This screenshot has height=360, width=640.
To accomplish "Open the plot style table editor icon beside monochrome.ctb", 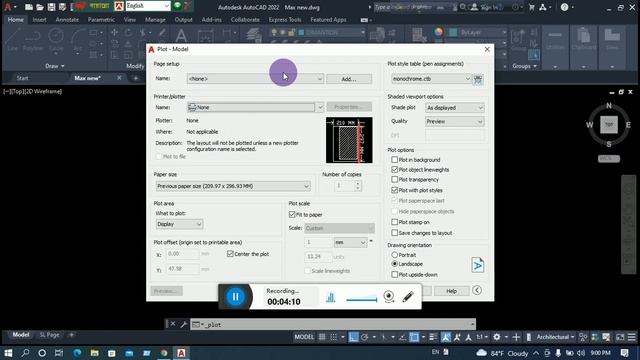I will [478, 79].
